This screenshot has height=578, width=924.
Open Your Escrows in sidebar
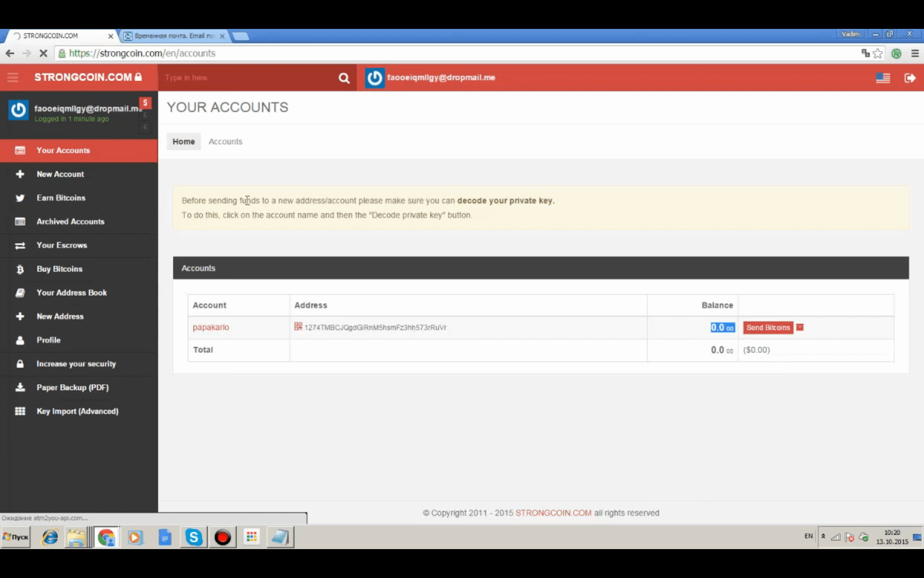79,245
